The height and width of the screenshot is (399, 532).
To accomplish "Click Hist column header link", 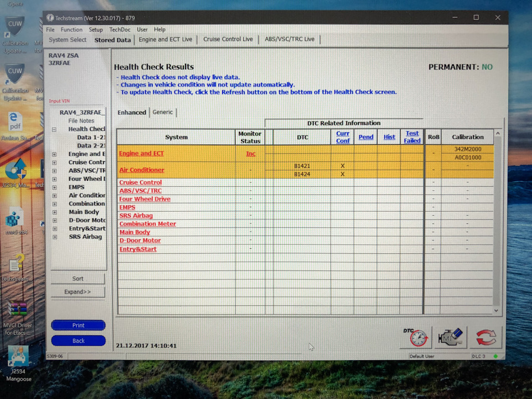I will (389, 137).
